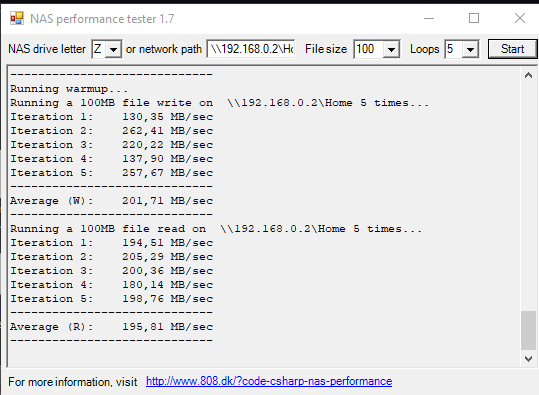The image size is (539, 395).
Task: Click the vertical scrollbar thumb
Action: pyautogui.click(x=528, y=330)
